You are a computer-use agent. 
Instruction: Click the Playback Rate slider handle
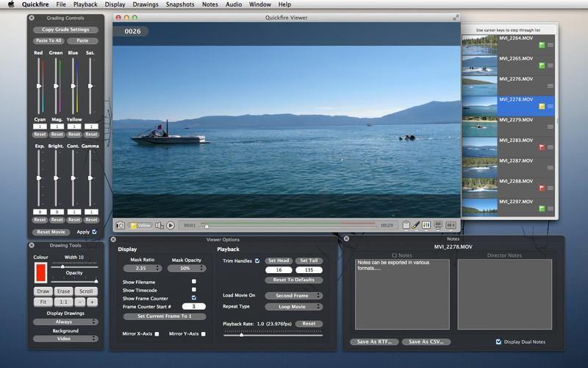tap(241, 335)
